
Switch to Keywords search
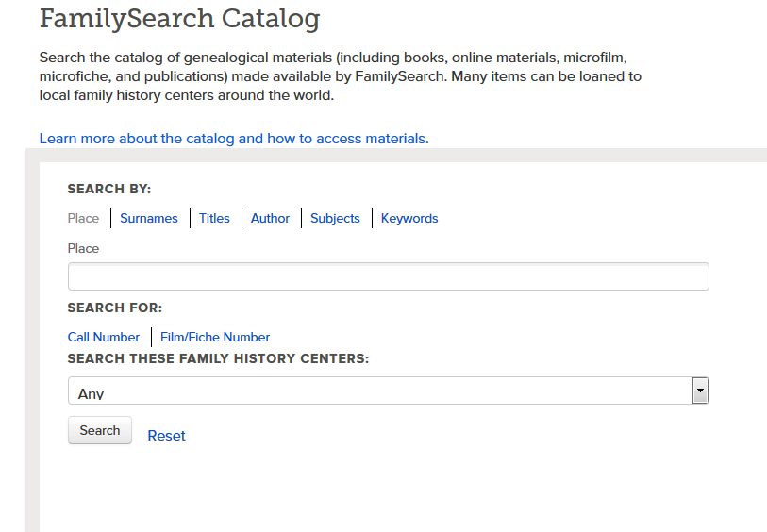click(x=409, y=218)
